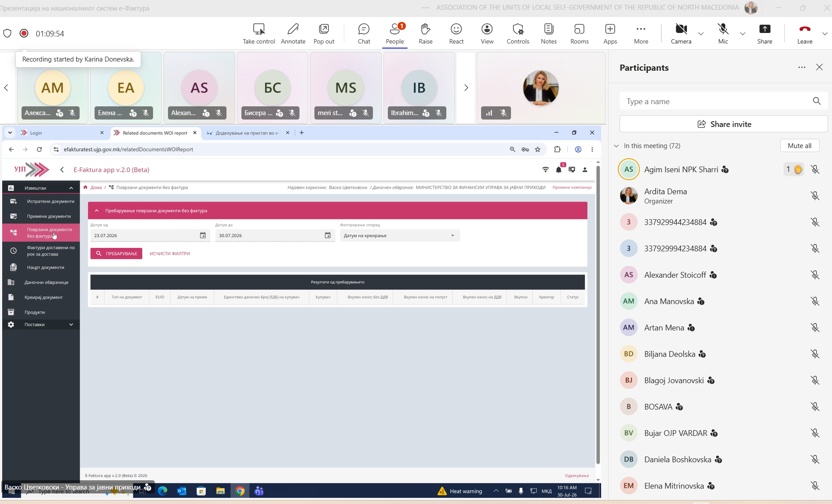Expand the Поставки sidebar menu
The image size is (832, 504).
click(x=41, y=324)
